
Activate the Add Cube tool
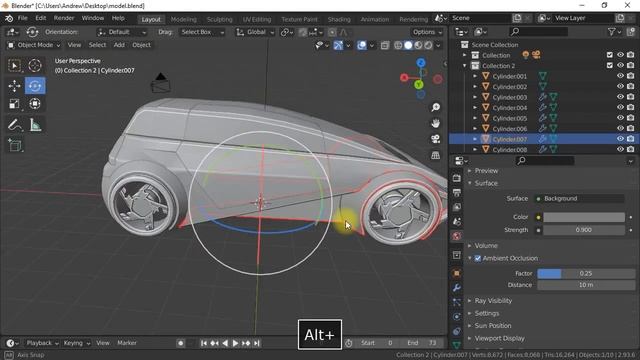tap(15, 145)
